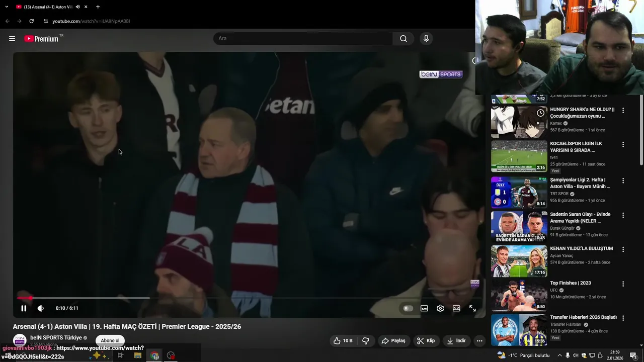The width and height of the screenshot is (644, 362).
Task: Toggle the autoplay switch
Action: (x=408, y=308)
